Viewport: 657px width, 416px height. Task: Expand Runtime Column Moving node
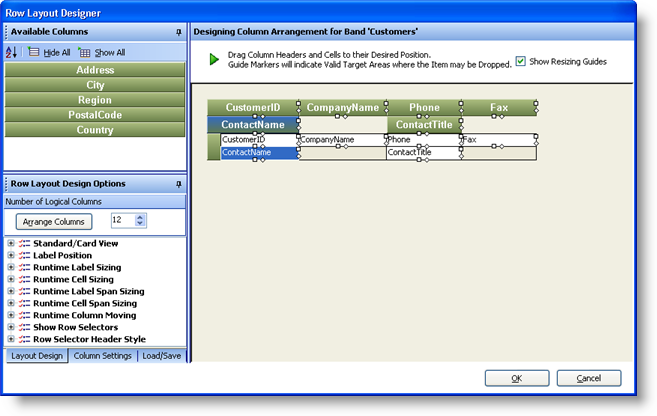click(11, 315)
